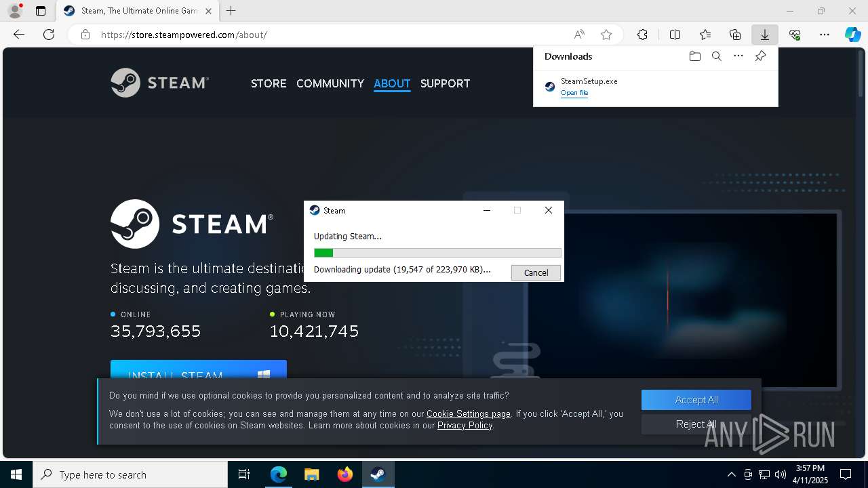Open network settings in system tray
This screenshot has height=488, width=868.
tap(764, 474)
